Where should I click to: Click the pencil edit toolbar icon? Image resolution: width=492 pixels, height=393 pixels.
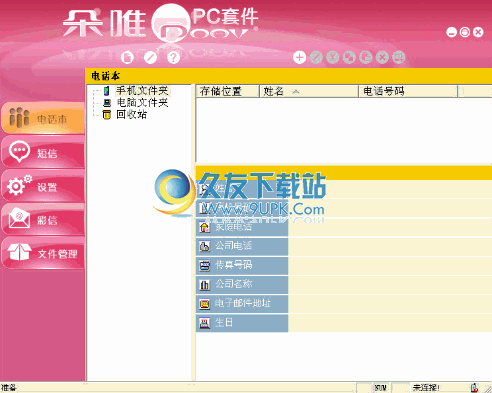(150, 57)
